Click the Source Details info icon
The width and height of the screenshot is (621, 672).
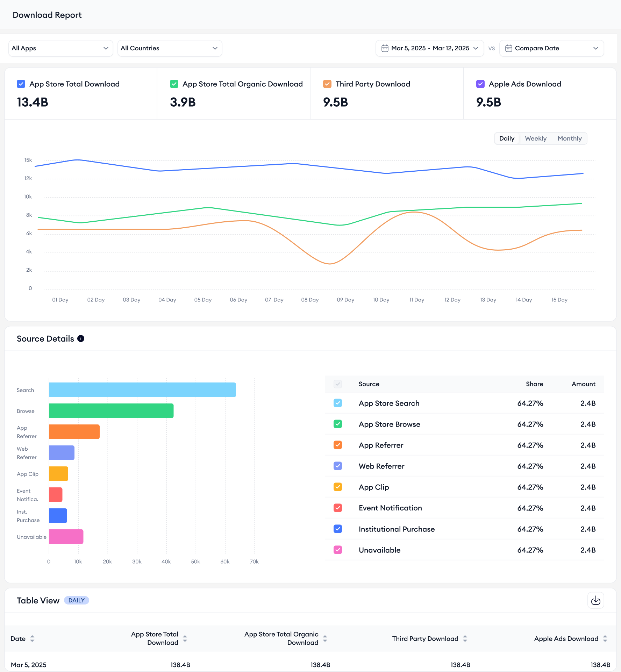pos(81,338)
